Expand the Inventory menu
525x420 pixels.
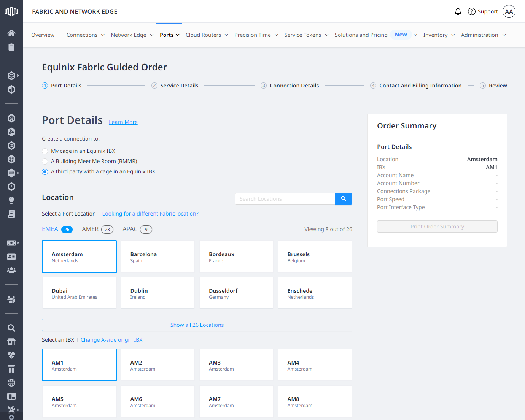point(439,35)
